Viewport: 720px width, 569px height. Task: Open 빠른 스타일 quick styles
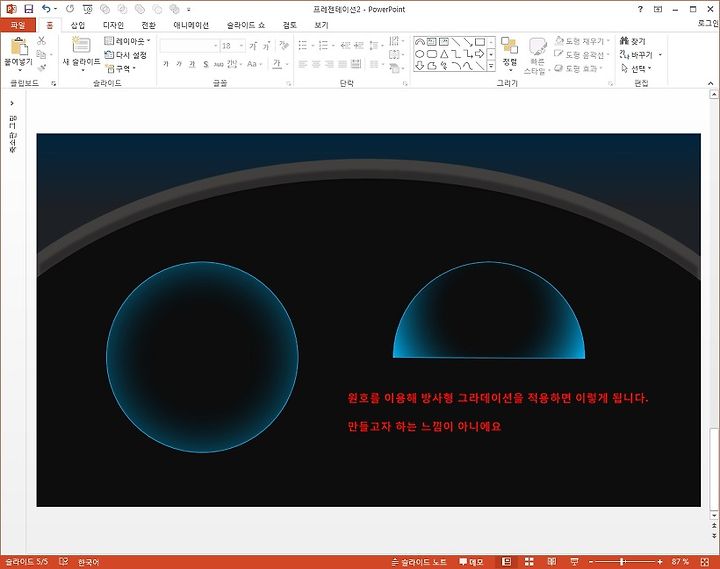(536, 56)
